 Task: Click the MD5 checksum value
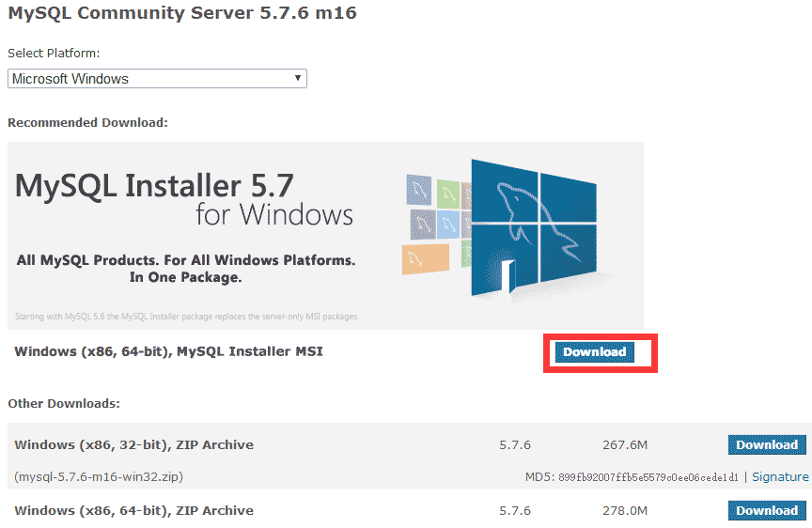coord(648,477)
